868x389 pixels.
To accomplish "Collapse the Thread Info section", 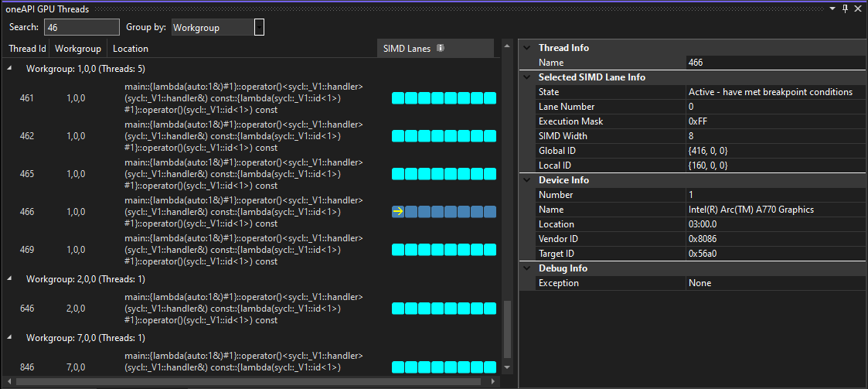I will coord(526,48).
